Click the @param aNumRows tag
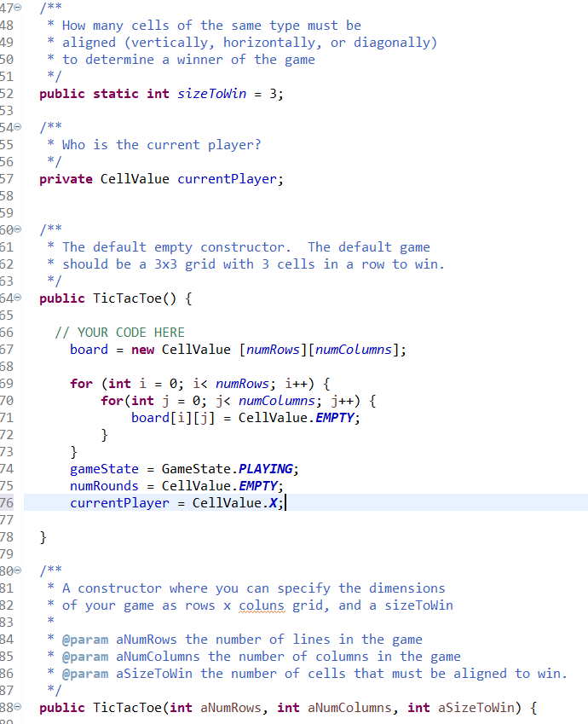Screen dimensions: 588x724 pyautogui.click(x=85, y=640)
